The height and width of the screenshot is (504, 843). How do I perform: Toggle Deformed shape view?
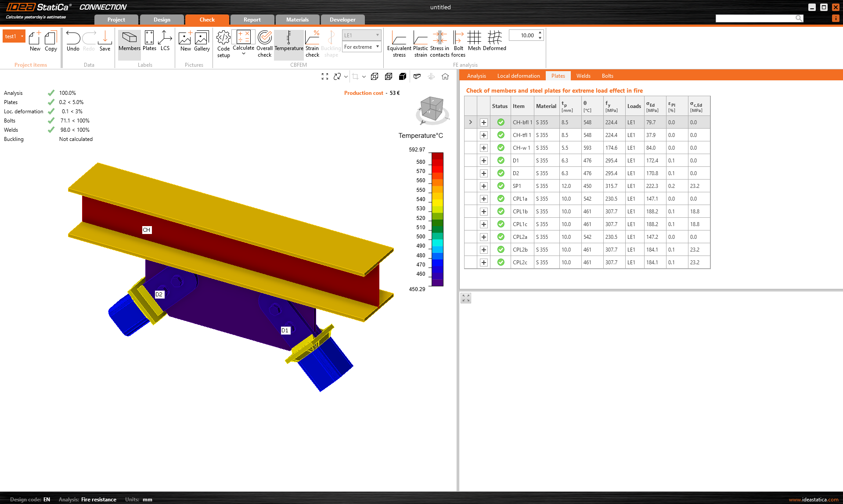(494, 38)
